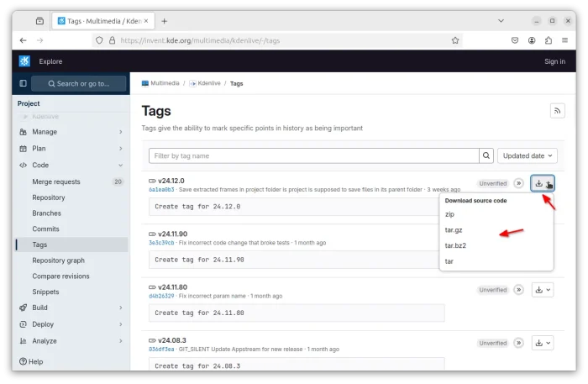Open commit hash d4b26329
588x384 pixels.
coord(161,297)
